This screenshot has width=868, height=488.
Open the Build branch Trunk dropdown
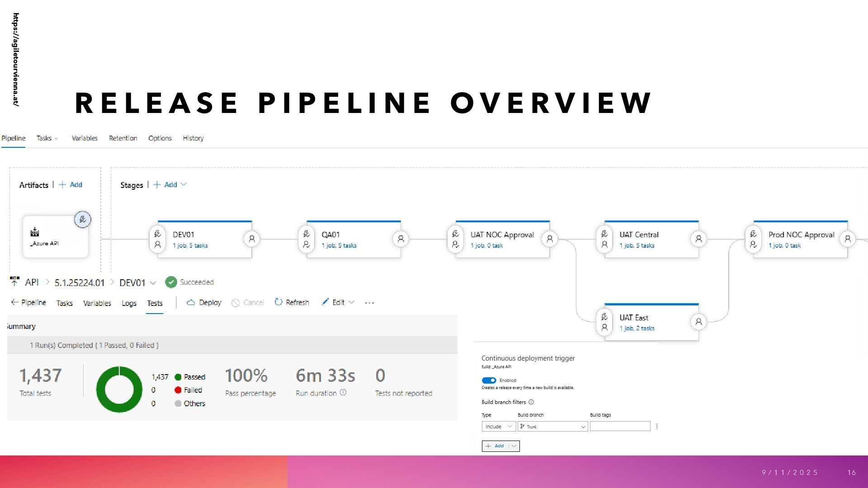click(552, 427)
